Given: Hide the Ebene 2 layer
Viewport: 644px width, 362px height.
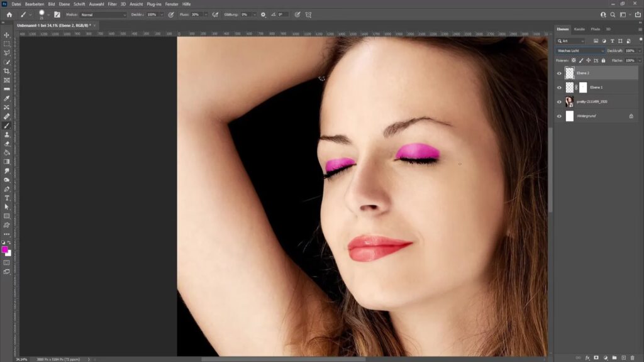Looking at the screenshot, I should pyautogui.click(x=559, y=74).
